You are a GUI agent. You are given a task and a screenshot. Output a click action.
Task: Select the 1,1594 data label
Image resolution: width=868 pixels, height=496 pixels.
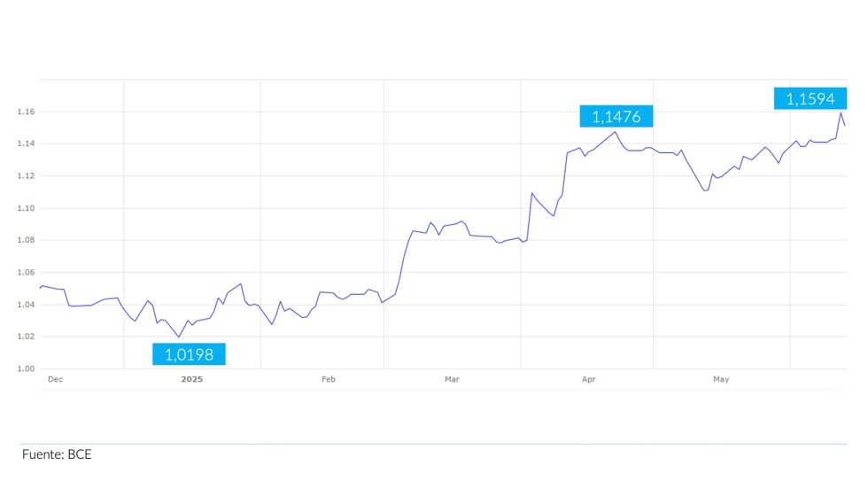coord(810,98)
